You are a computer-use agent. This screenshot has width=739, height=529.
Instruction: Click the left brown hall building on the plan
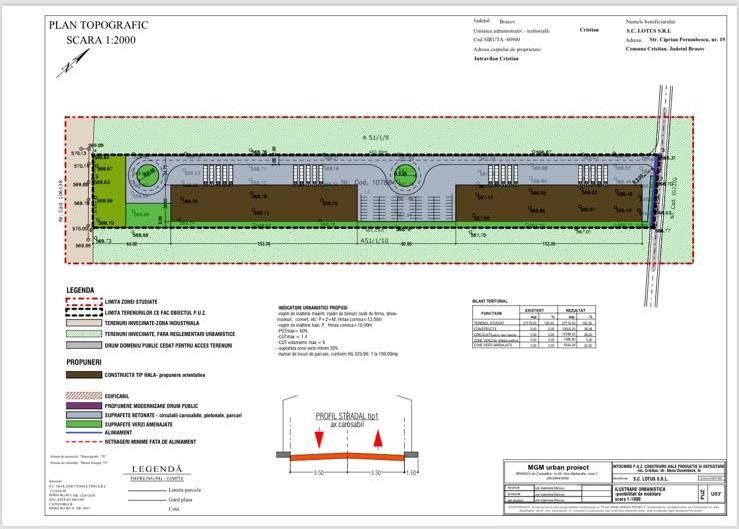click(264, 203)
